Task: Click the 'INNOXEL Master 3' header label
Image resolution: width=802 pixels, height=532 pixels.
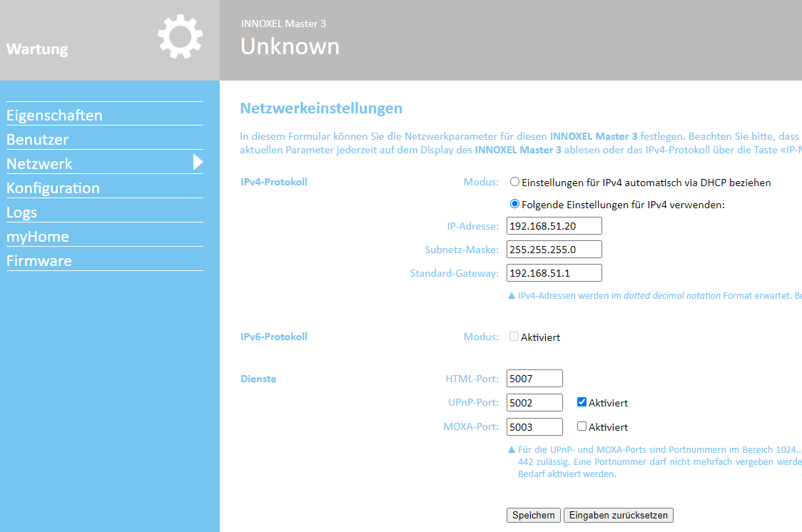Action: click(x=283, y=24)
